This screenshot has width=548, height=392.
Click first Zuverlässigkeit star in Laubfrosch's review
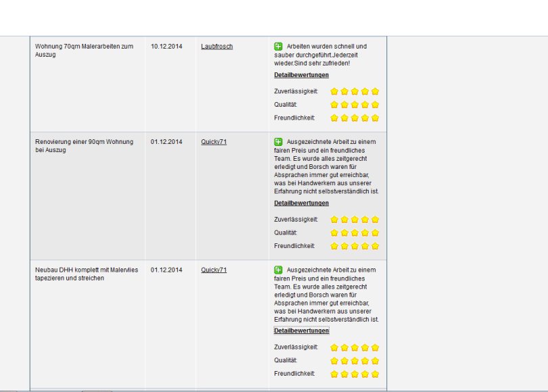(334, 91)
